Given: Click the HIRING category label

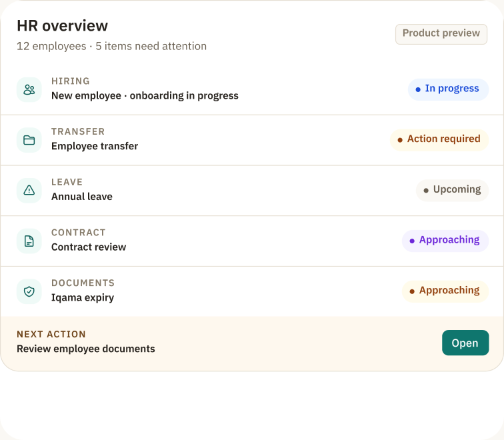Looking at the screenshot, I should (71, 81).
